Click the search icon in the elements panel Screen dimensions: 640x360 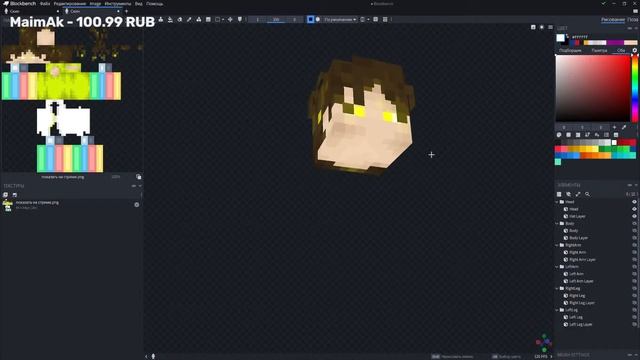[x=587, y=194]
